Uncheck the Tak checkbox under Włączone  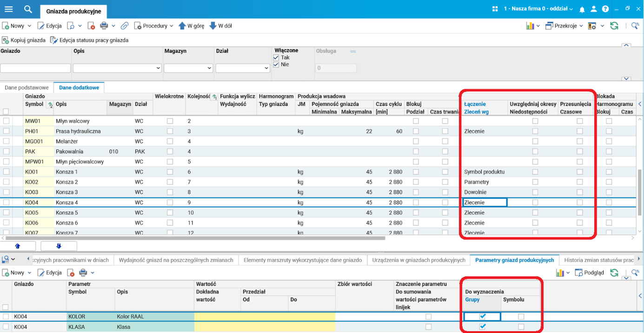(276, 58)
